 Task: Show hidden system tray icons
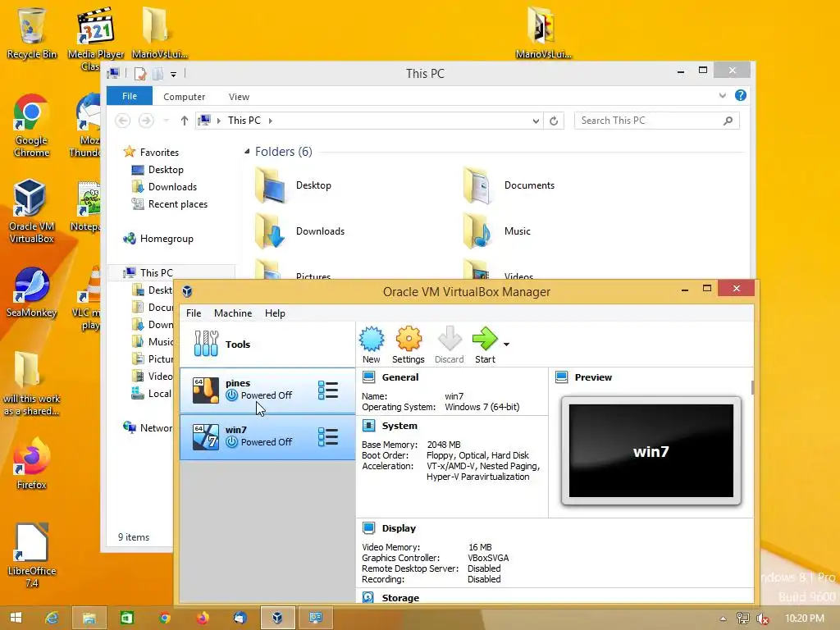723,619
